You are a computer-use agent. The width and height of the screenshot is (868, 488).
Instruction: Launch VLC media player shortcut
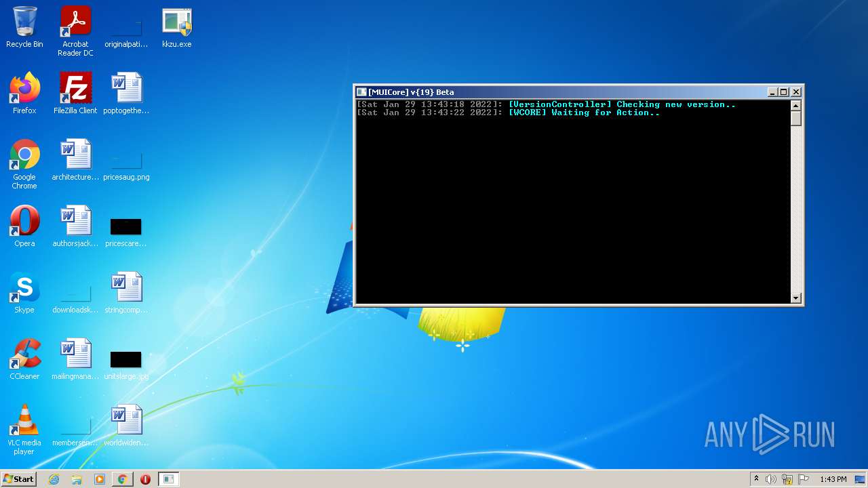(24, 430)
